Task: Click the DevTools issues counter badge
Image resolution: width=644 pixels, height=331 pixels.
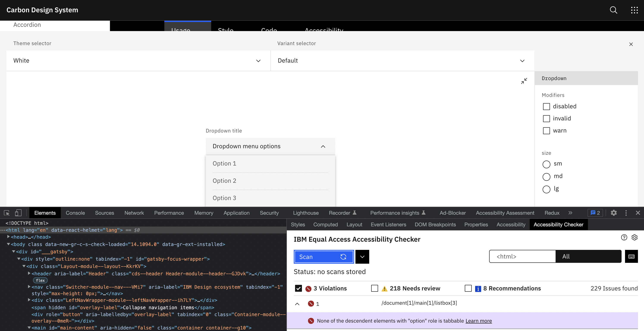Action: [595, 213]
